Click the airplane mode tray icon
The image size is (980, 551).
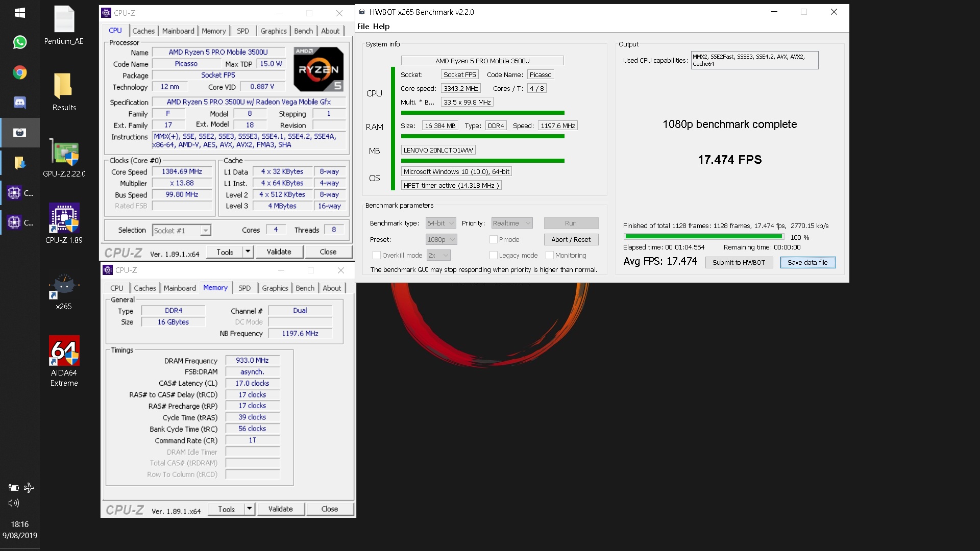click(29, 488)
